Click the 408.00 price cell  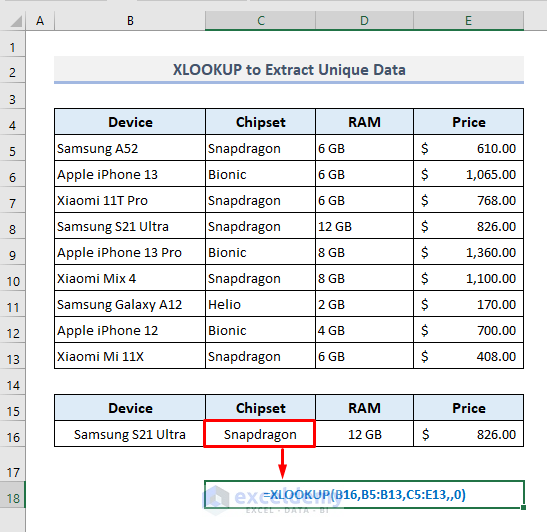click(x=469, y=356)
